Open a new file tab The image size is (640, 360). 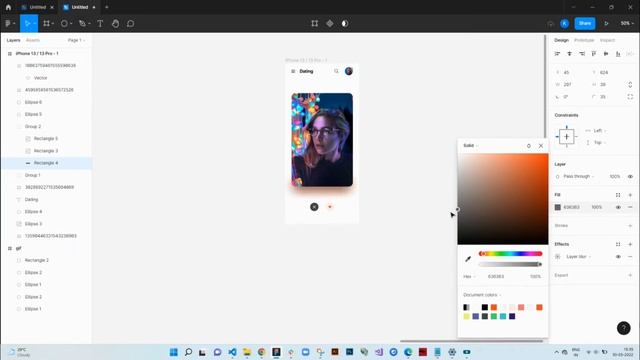point(107,7)
